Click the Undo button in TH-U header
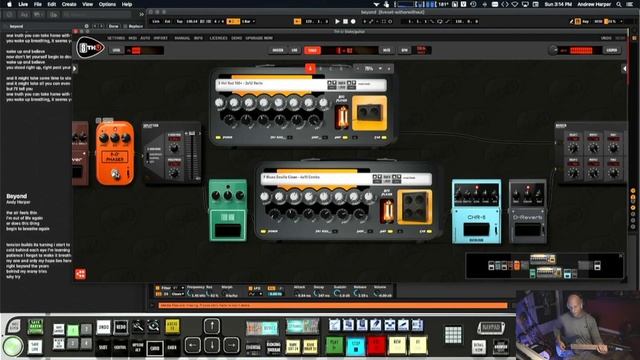Screen dimensions: 640x360 (606, 38)
